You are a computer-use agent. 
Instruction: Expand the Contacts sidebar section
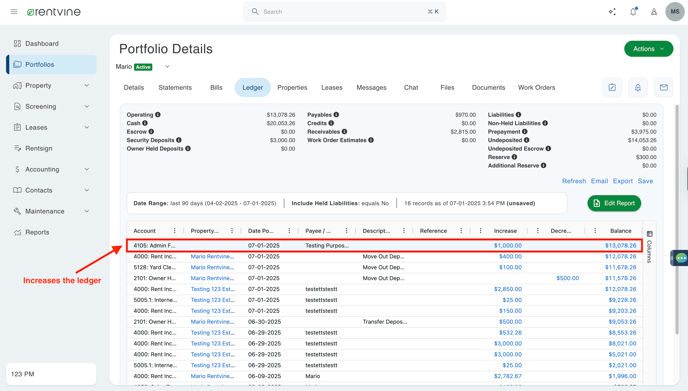(86, 190)
